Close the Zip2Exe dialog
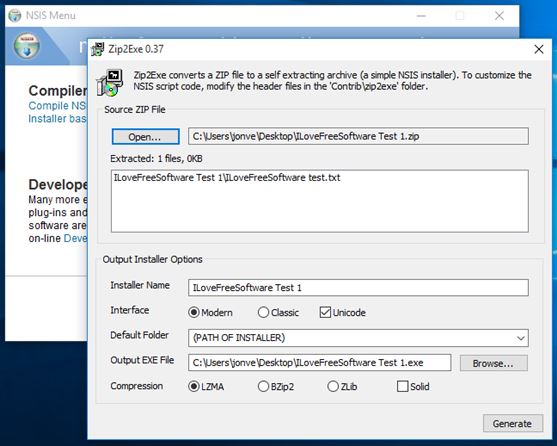 tap(539, 49)
